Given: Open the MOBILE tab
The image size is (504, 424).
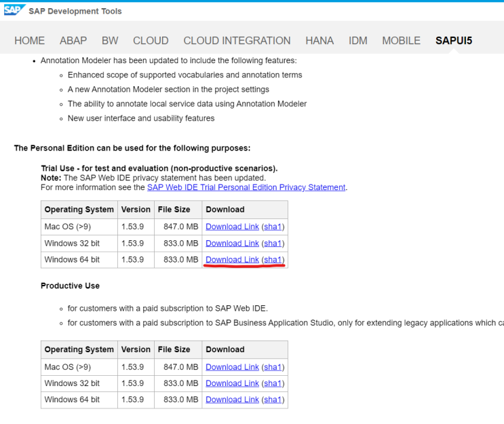Looking at the screenshot, I should coord(401,41).
